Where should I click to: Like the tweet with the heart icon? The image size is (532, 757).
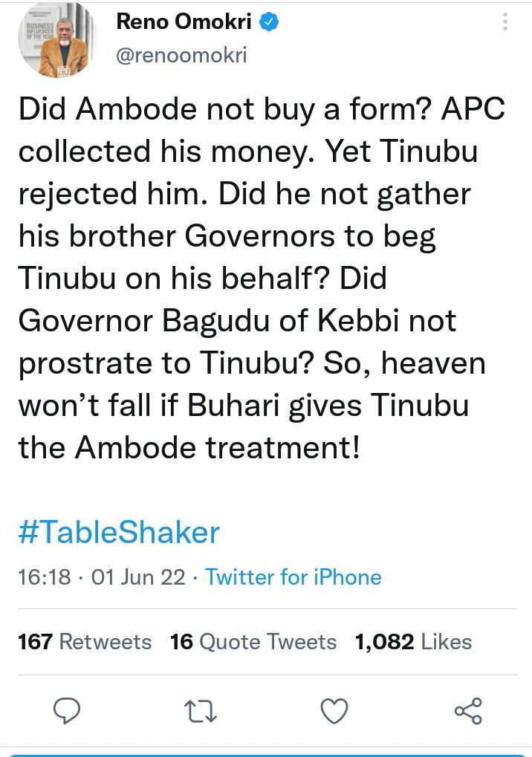[334, 712]
